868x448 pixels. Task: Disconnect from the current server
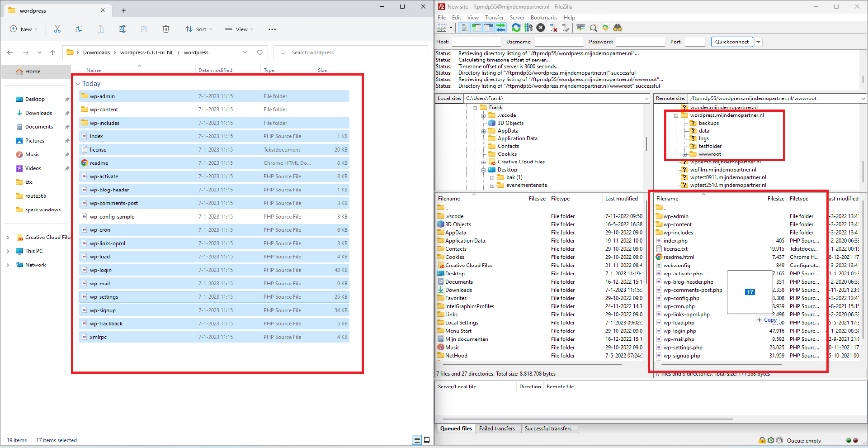[553, 28]
